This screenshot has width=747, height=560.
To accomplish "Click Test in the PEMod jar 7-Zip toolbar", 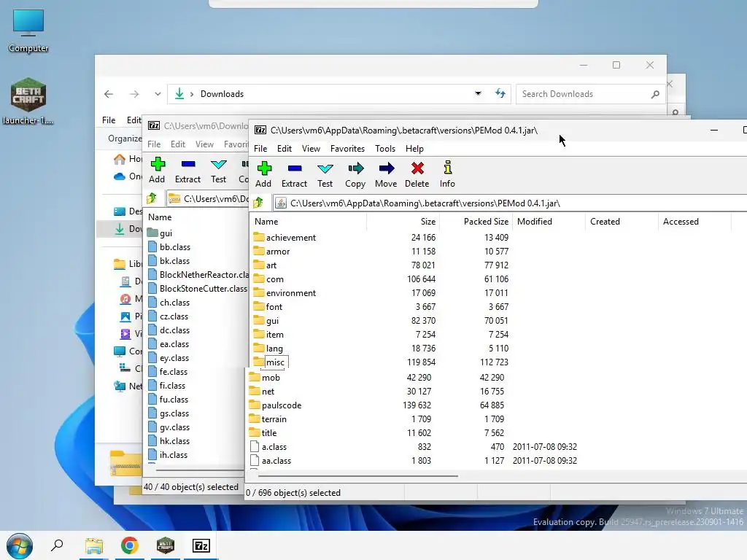I will click(325, 174).
